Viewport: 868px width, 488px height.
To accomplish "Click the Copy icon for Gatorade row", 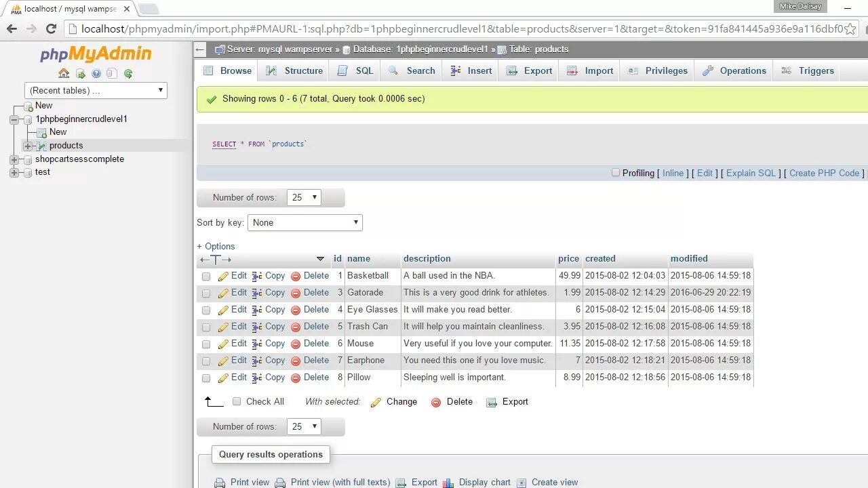I will click(257, 293).
